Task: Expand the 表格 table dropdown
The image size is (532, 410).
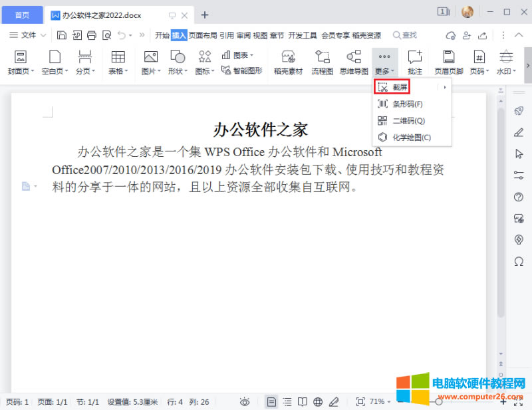Action: [x=120, y=71]
